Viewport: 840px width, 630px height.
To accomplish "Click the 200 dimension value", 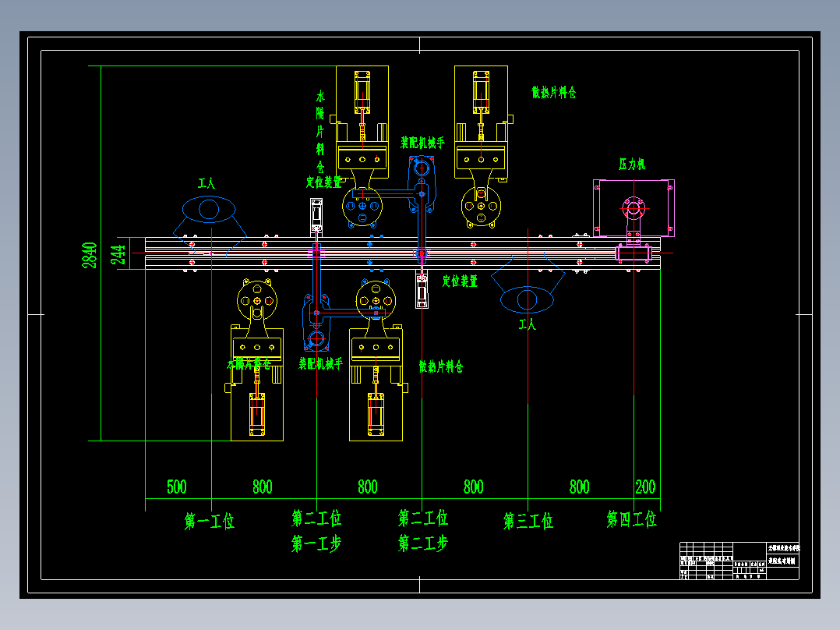I will (x=645, y=487).
